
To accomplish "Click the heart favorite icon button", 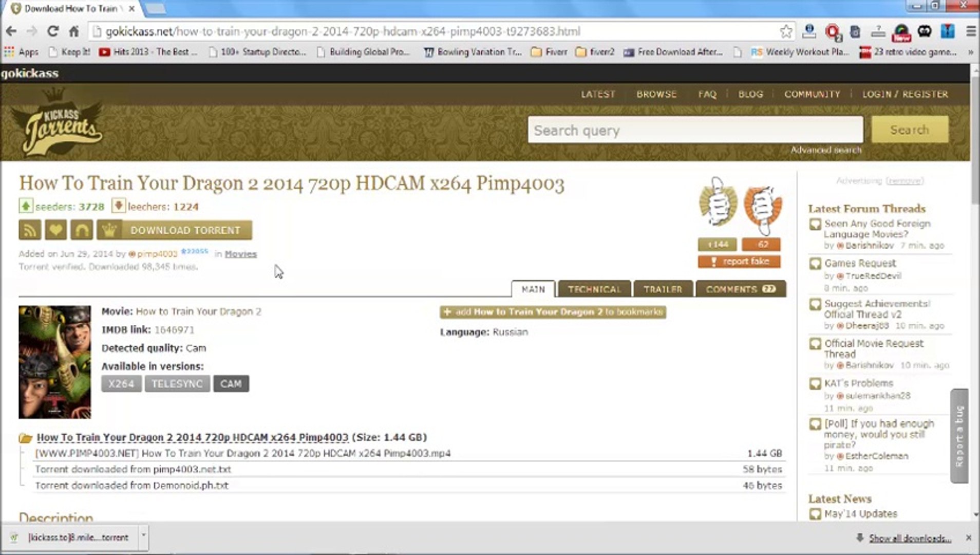I will pos(55,230).
